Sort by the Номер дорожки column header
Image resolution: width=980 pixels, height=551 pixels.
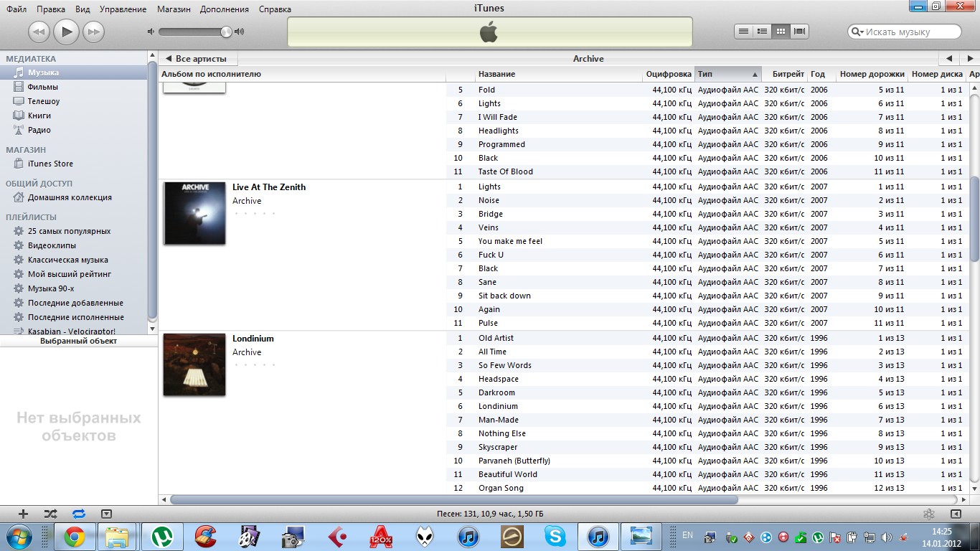872,74
